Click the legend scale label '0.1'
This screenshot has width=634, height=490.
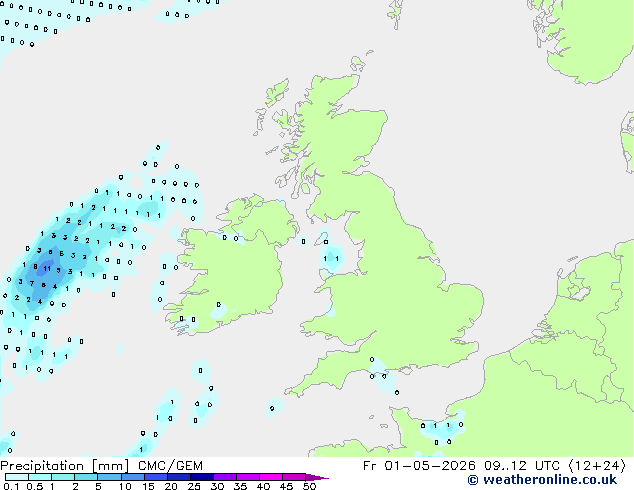pos(11,486)
